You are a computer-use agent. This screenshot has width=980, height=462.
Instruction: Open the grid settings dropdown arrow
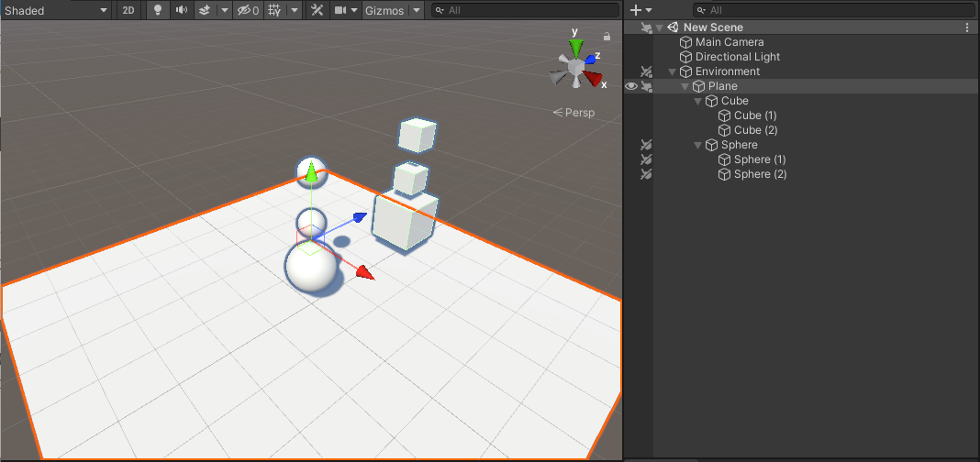295,10
